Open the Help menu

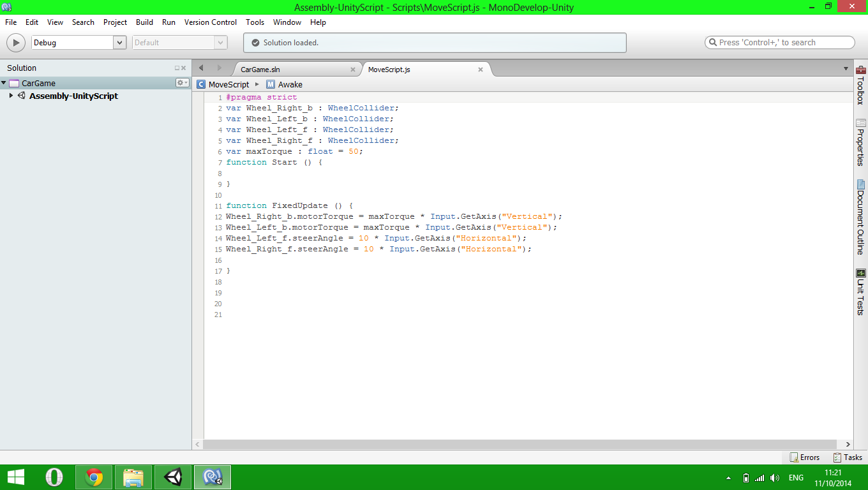(x=318, y=22)
